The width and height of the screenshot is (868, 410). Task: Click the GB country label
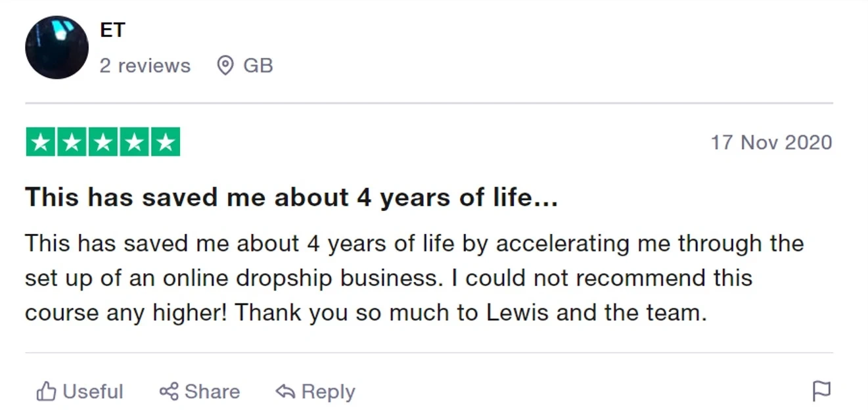point(258,66)
